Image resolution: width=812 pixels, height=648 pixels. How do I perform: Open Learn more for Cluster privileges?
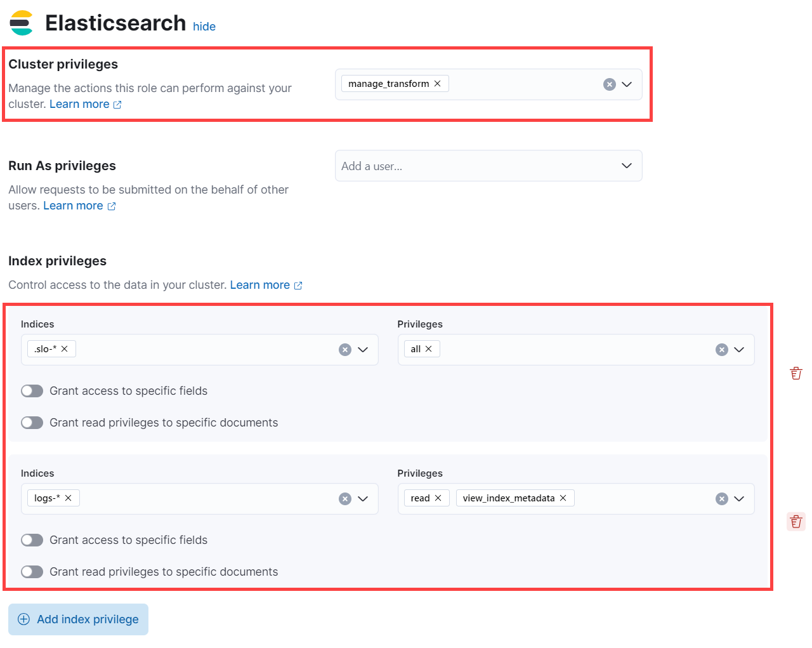(81, 103)
